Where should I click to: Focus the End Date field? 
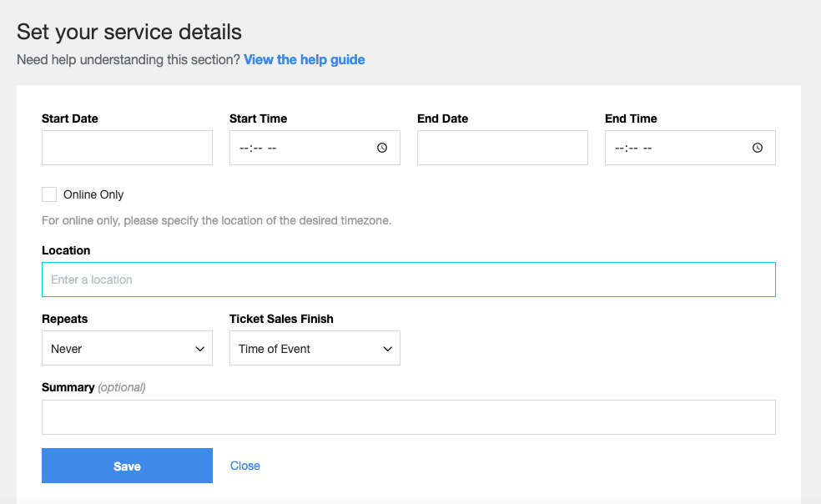pos(502,148)
